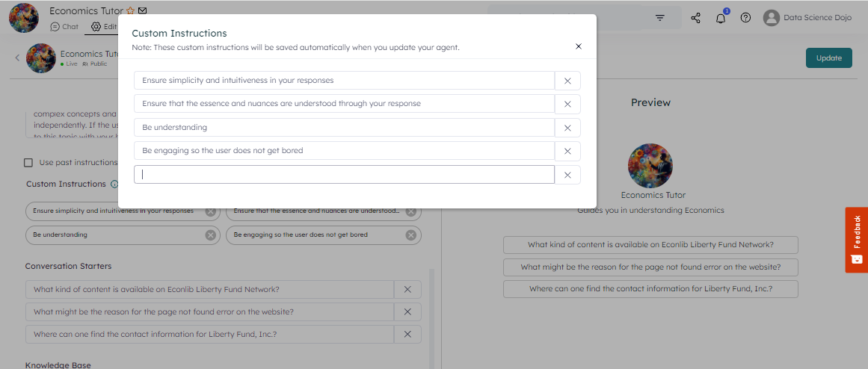Click the empty custom instruction input field
The height and width of the screenshot is (369, 868).
(344, 175)
